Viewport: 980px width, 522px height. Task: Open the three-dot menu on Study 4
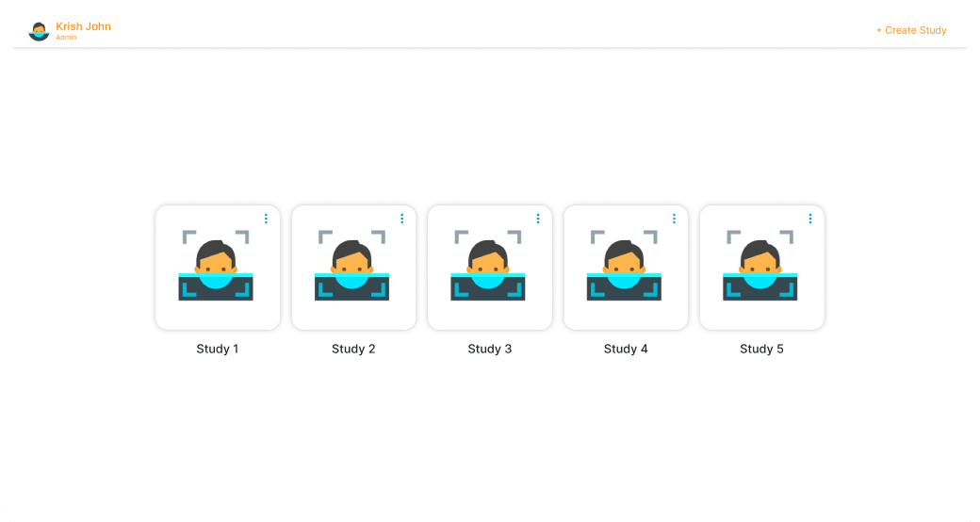(674, 219)
